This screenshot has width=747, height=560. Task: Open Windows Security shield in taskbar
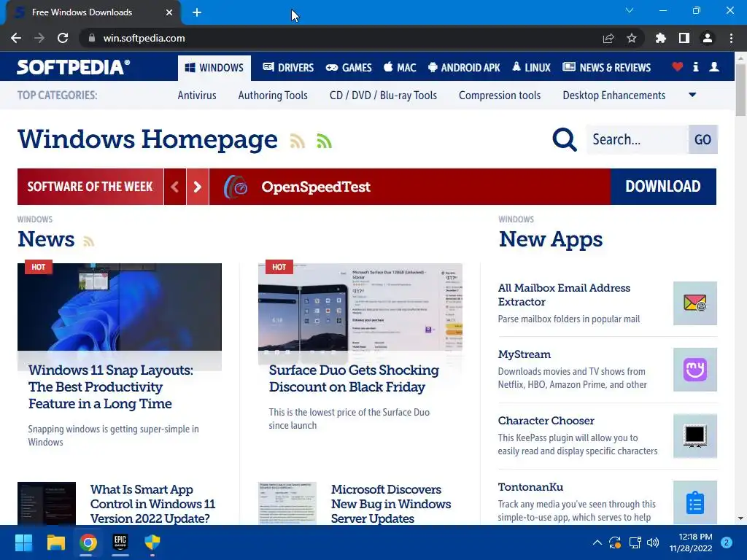[152, 542]
